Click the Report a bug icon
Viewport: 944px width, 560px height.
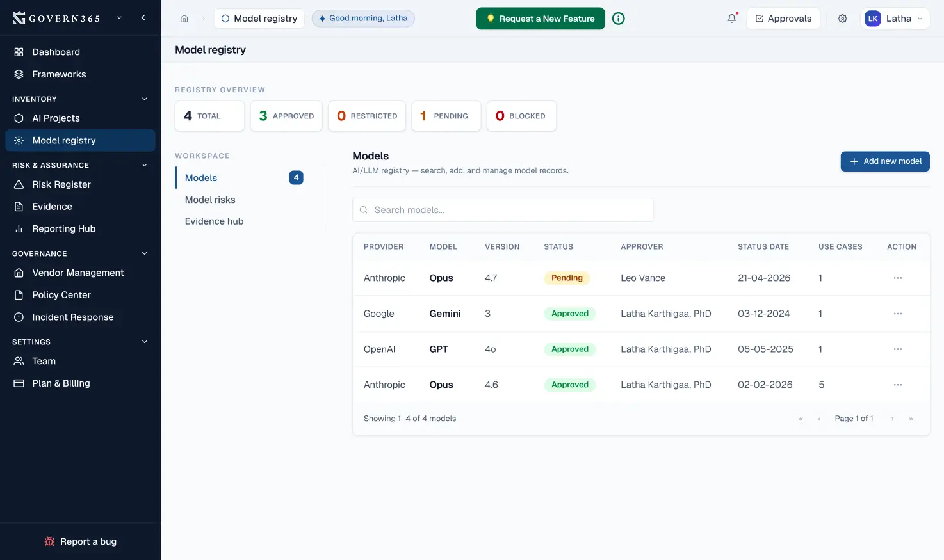click(49, 541)
